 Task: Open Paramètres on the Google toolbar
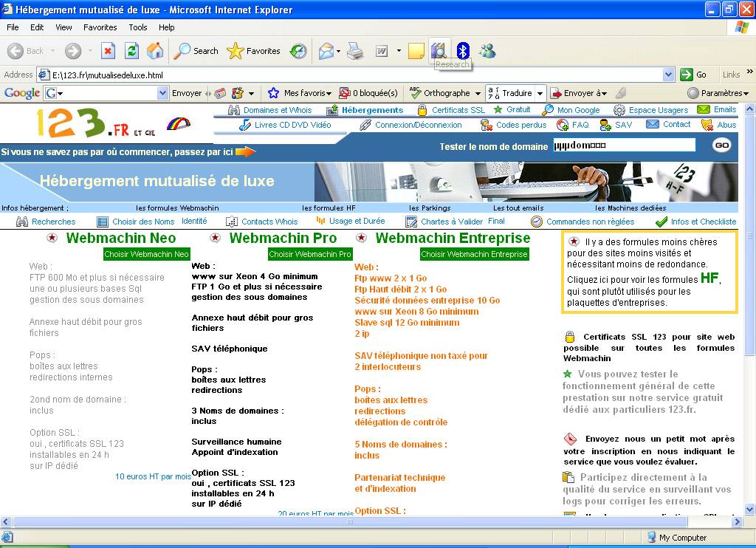[x=718, y=92]
